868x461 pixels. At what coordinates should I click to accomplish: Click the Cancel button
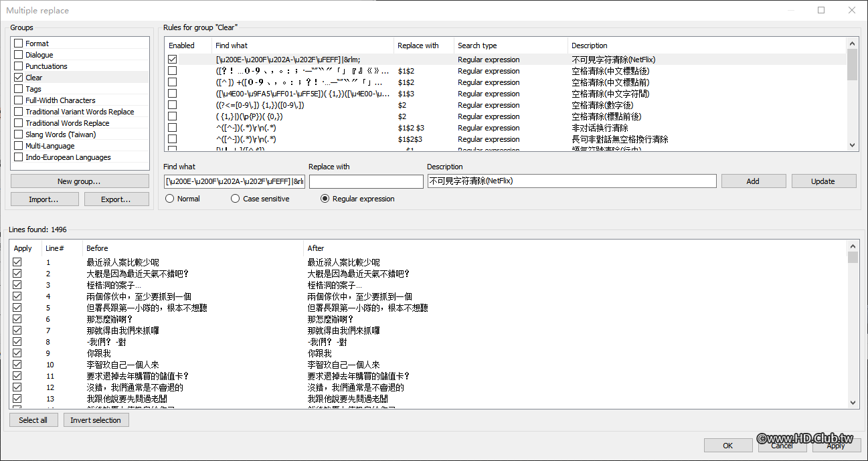pos(782,446)
